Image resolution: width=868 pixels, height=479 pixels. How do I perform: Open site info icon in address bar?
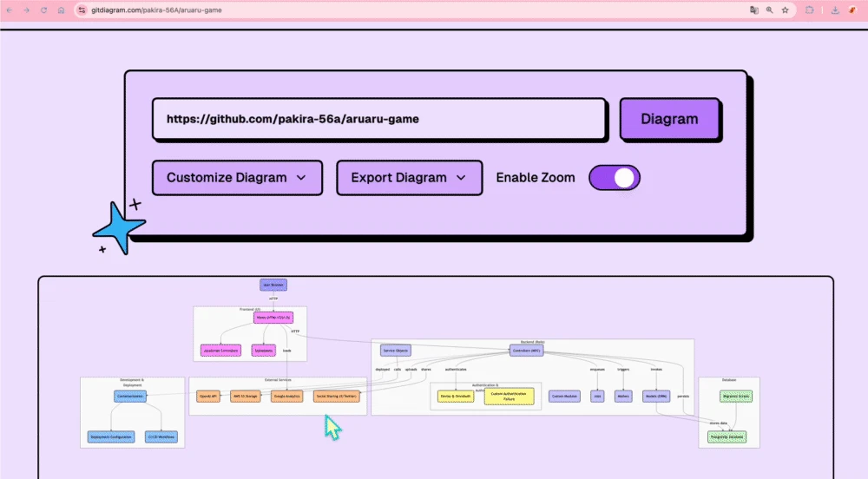(82, 10)
